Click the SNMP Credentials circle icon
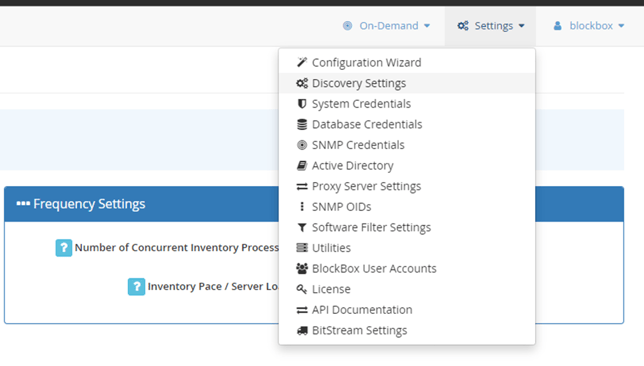Image resolution: width=644 pixels, height=366 pixels. 302,145
